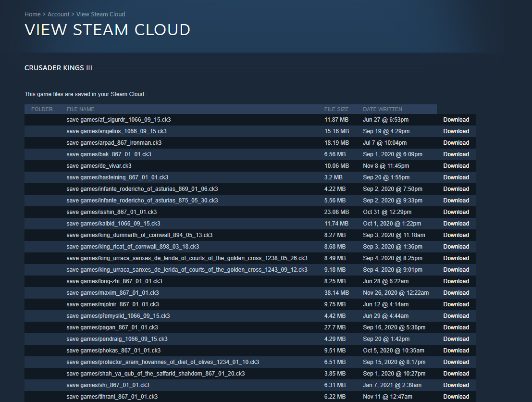The image size is (532, 402).
Task: Download přemyslid_1066_09_15.ck3 save
Action: pyautogui.click(x=456, y=316)
